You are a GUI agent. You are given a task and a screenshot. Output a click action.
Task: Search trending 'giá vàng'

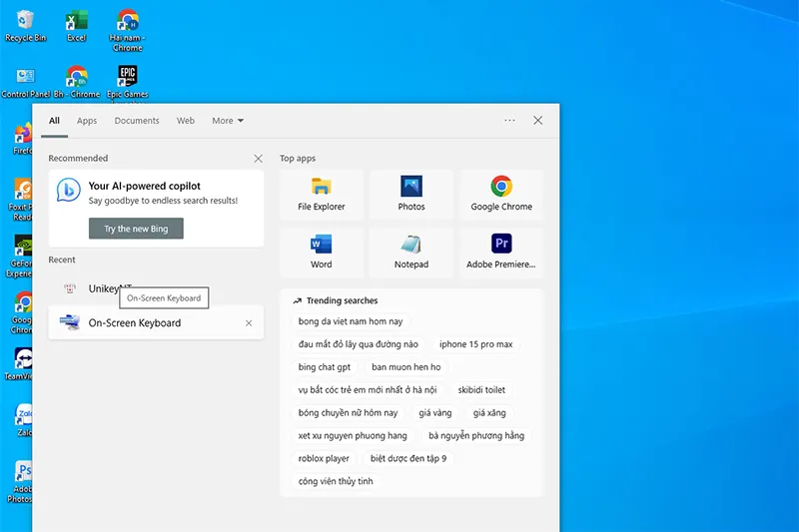(x=435, y=413)
